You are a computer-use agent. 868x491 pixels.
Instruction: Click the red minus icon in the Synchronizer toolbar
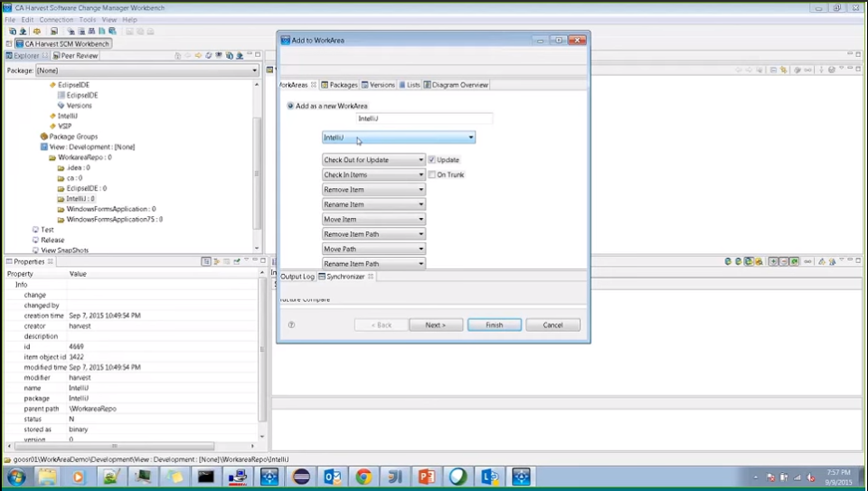click(783, 261)
